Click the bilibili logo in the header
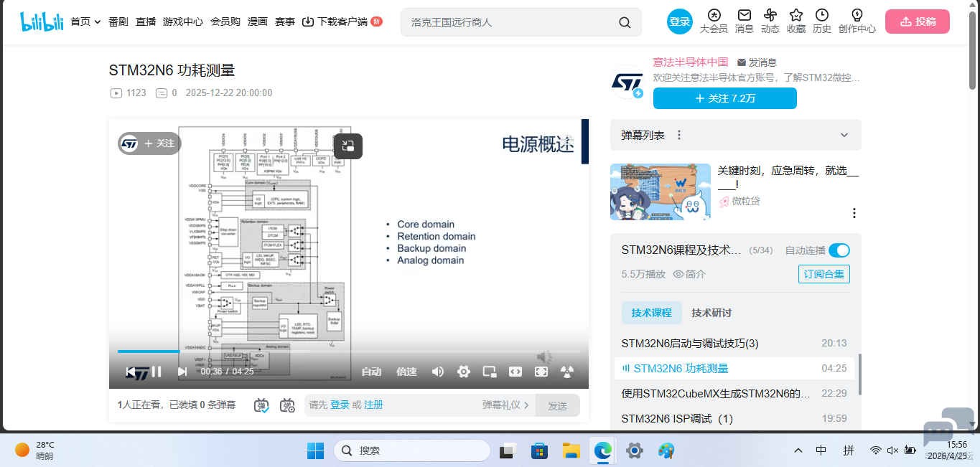 click(42, 22)
